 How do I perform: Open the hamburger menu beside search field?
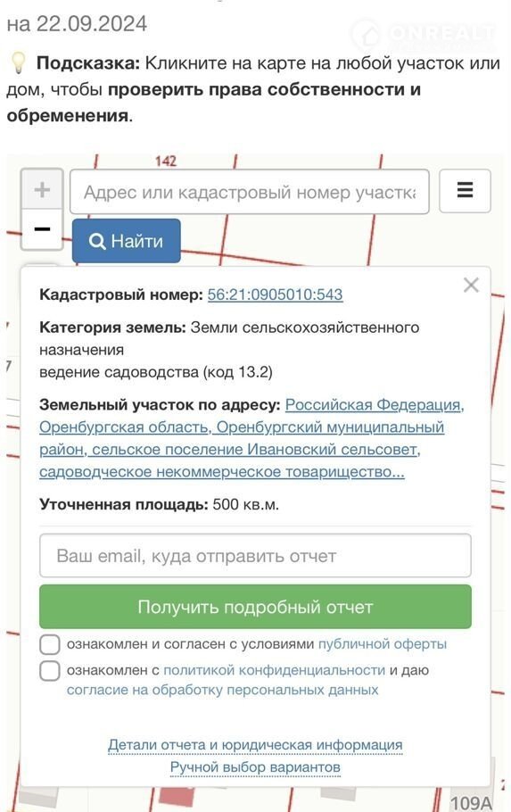pos(465,191)
